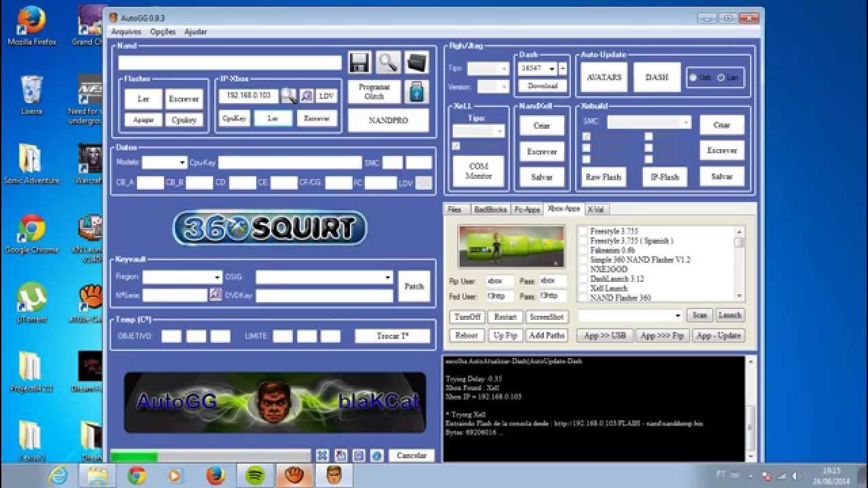Open the µTorrent desktop shortcut
Viewport: 868px width, 488px height.
coord(32,302)
